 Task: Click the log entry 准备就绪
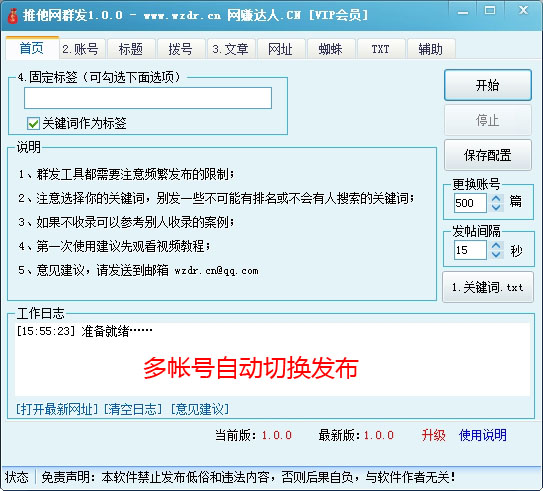coord(84,331)
